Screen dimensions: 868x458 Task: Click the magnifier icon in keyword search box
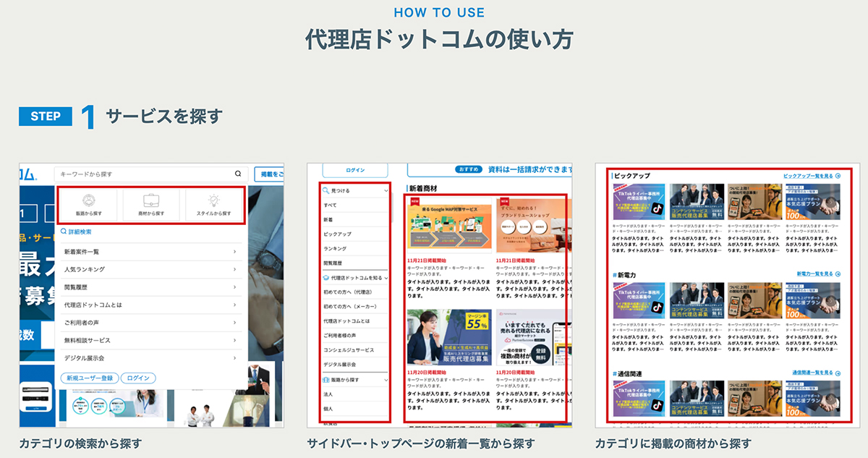[x=238, y=174]
